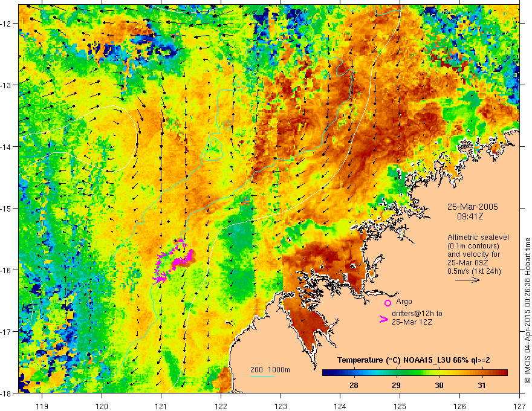Click the colorbar value 29
Viewport: 532px width, 411px height.
click(396, 385)
